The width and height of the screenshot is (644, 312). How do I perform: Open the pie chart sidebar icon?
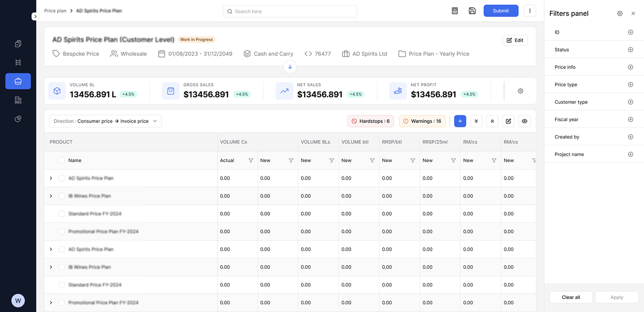[x=18, y=119]
